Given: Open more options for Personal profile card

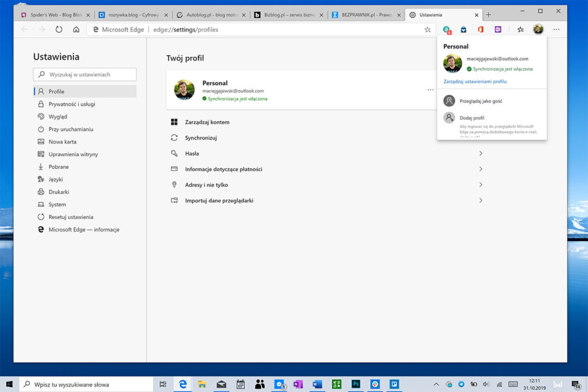Looking at the screenshot, I should pos(430,89).
